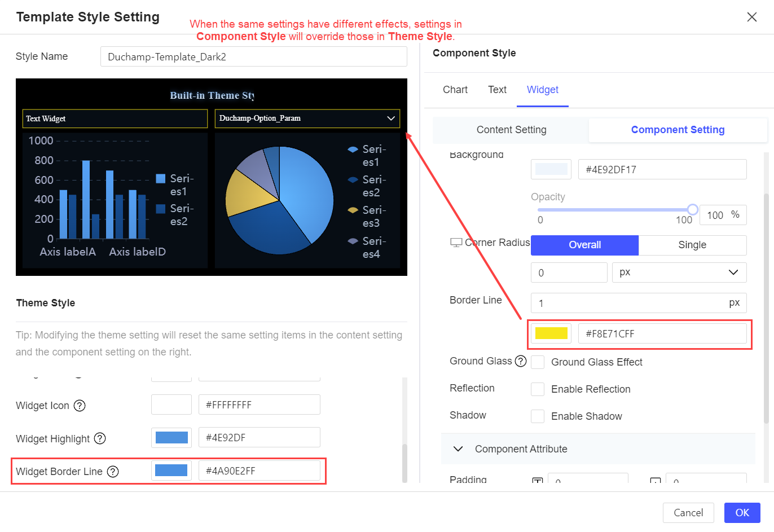Select the Widget tab

pos(543,90)
